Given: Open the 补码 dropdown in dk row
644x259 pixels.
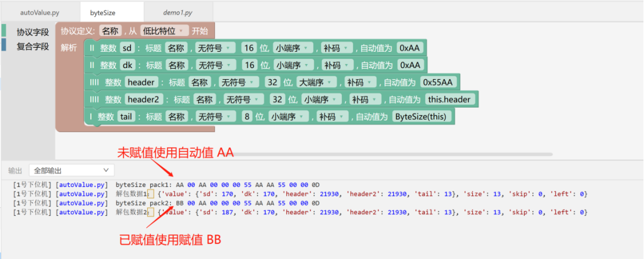Looking at the screenshot, I should (x=338, y=65).
